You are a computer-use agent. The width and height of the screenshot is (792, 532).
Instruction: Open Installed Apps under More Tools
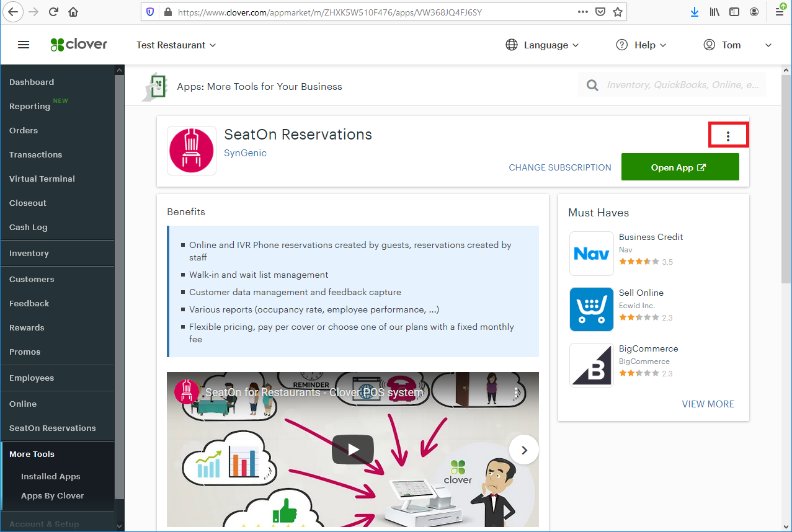(x=51, y=476)
